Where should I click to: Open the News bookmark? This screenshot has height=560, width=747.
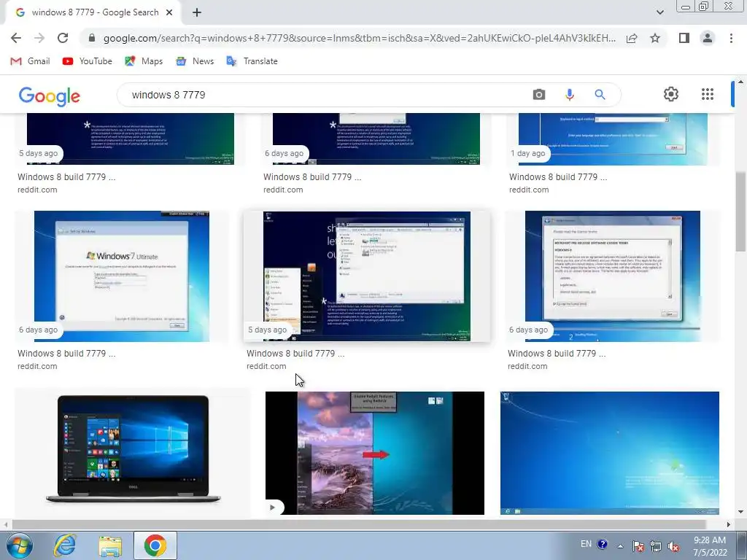[x=195, y=61]
